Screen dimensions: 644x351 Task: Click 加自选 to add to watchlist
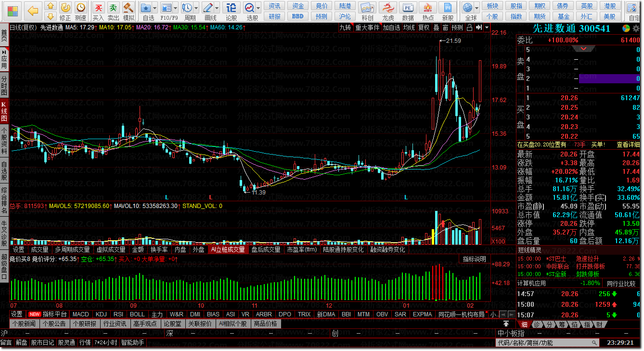[391, 27]
